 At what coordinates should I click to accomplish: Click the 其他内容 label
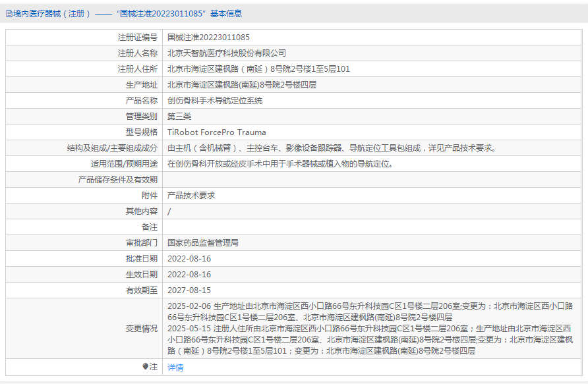141,211
